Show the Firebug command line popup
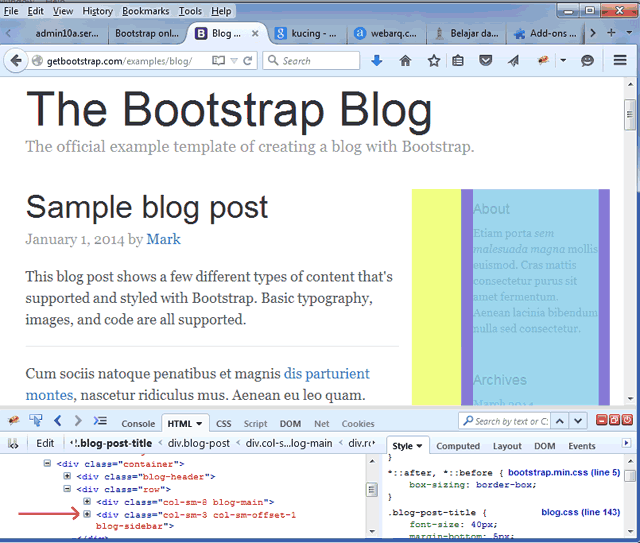 (x=100, y=420)
